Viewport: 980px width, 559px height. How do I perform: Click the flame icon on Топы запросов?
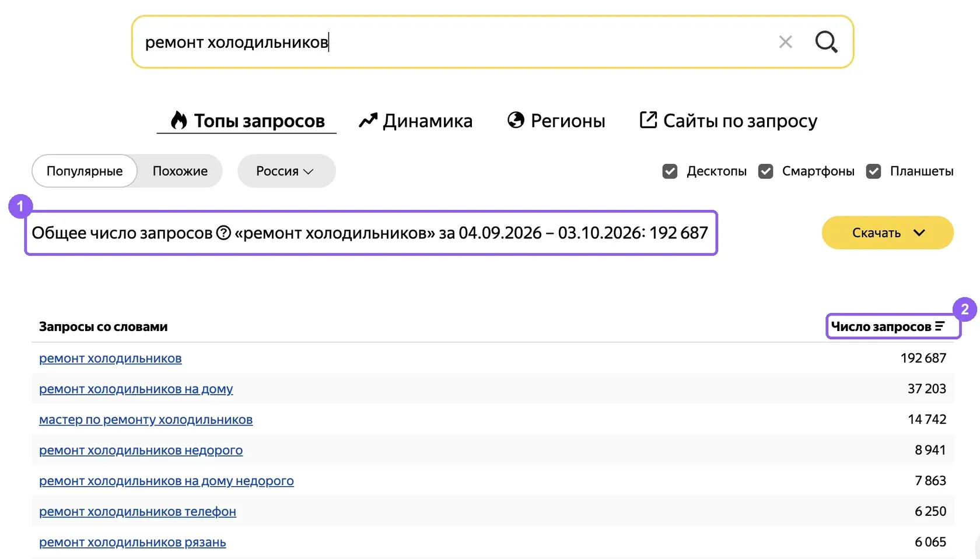178,120
